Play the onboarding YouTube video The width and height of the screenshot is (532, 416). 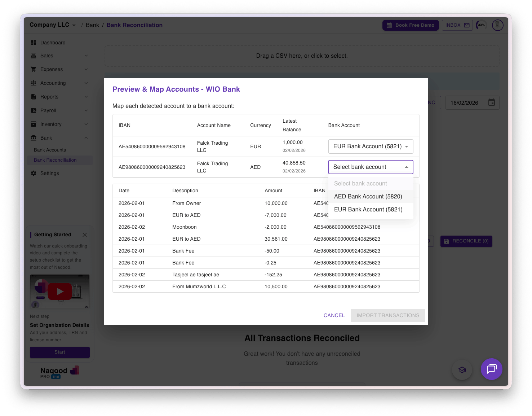[60, 292]
